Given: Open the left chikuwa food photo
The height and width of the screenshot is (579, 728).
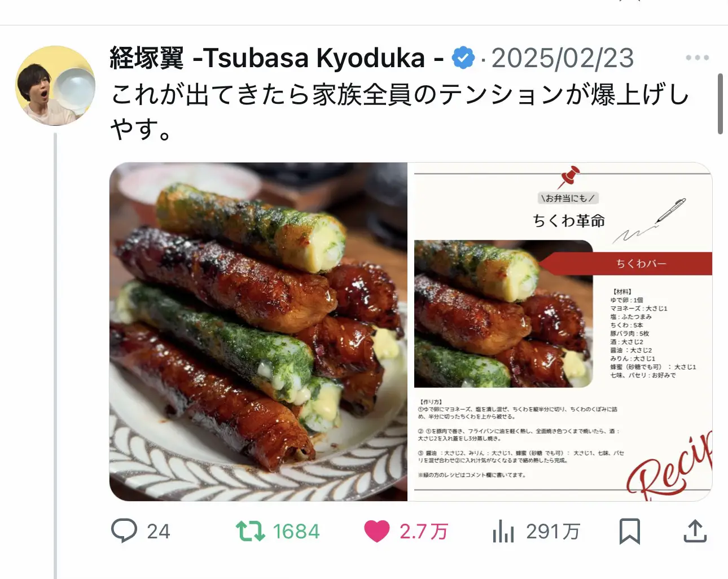Looking at the screenshot, I should (258, 331).
